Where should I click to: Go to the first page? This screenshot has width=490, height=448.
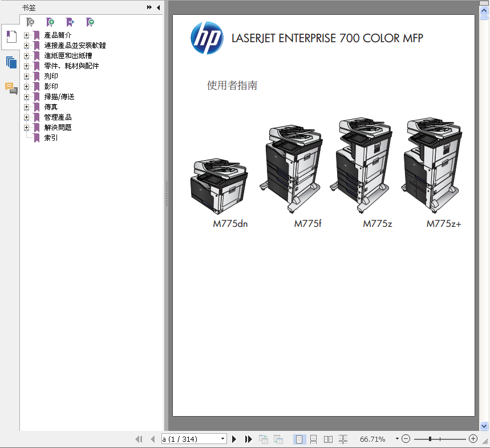pyautogui.click(x=139, y=439)
